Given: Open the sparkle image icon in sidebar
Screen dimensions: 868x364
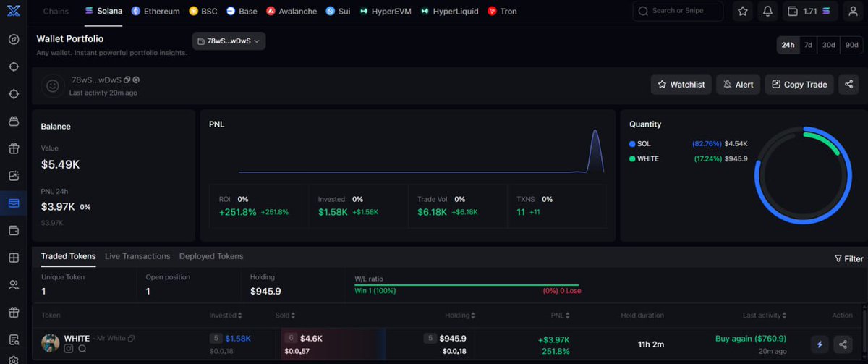Looking at the screenshot, I should pos(14,176).
